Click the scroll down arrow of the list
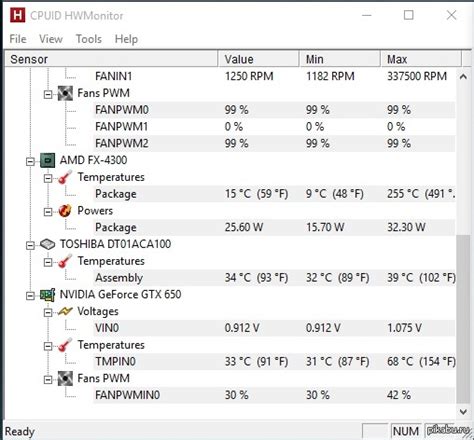 463,412
